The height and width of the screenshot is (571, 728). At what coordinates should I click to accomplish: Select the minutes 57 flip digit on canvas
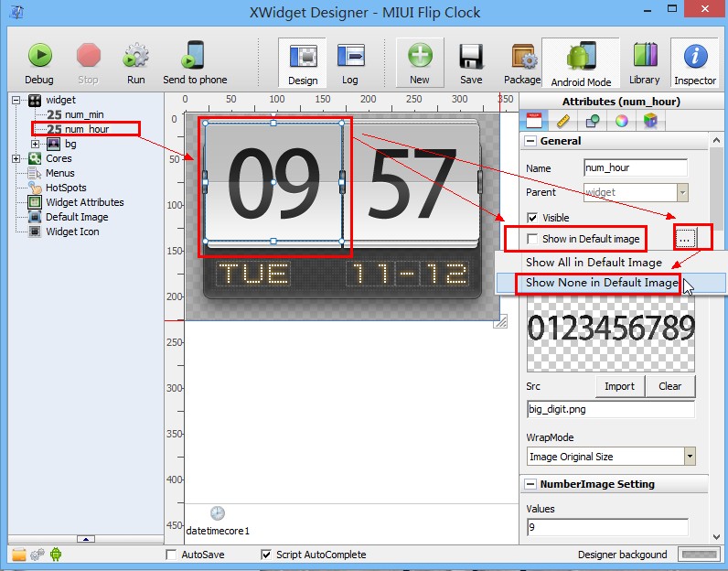[x=412, y=184]
